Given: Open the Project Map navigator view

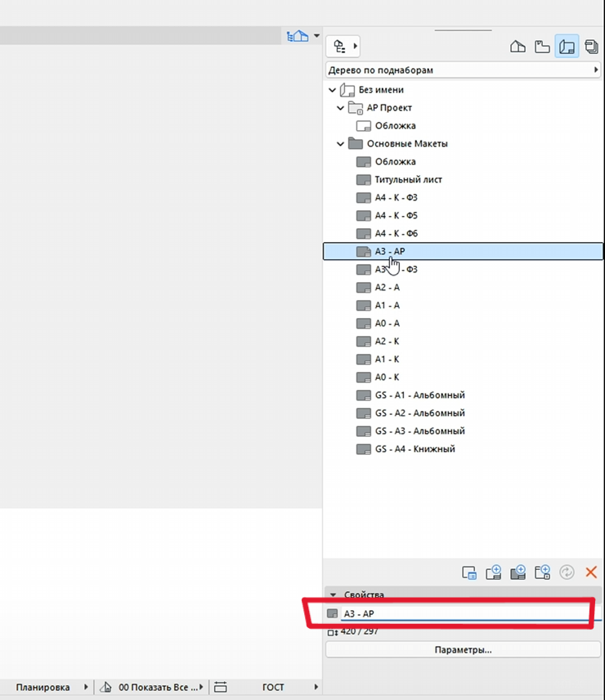Looking at the screenshot, I should (518, 47).
